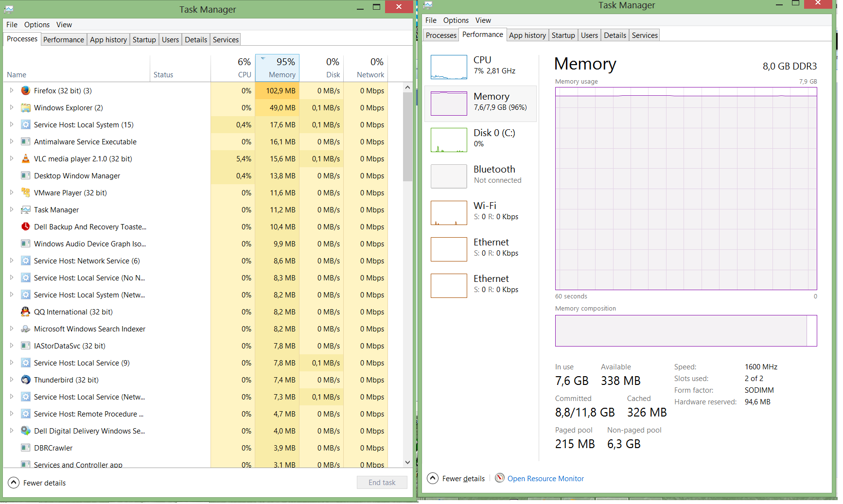Click the Memory usage graph

coord(686,189)
